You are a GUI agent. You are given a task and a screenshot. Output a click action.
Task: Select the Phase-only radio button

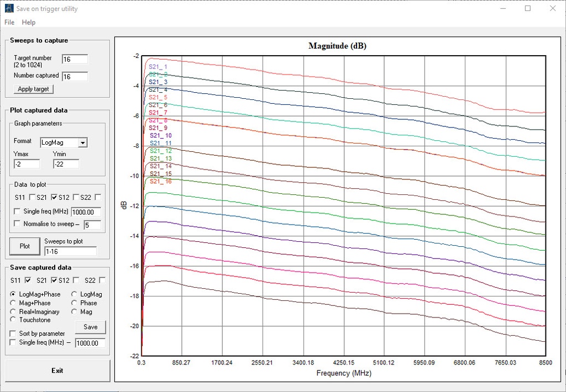pyautogui.click(x=75, y=303)
